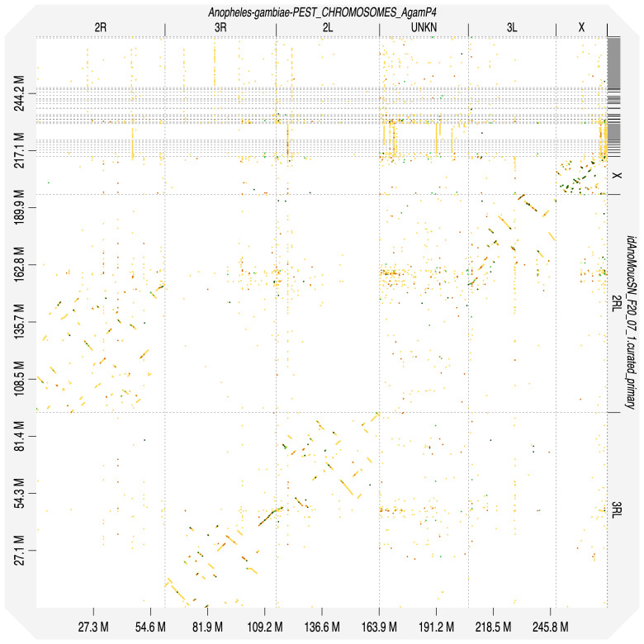Select the X label on right axis

[x=616, y=176]
